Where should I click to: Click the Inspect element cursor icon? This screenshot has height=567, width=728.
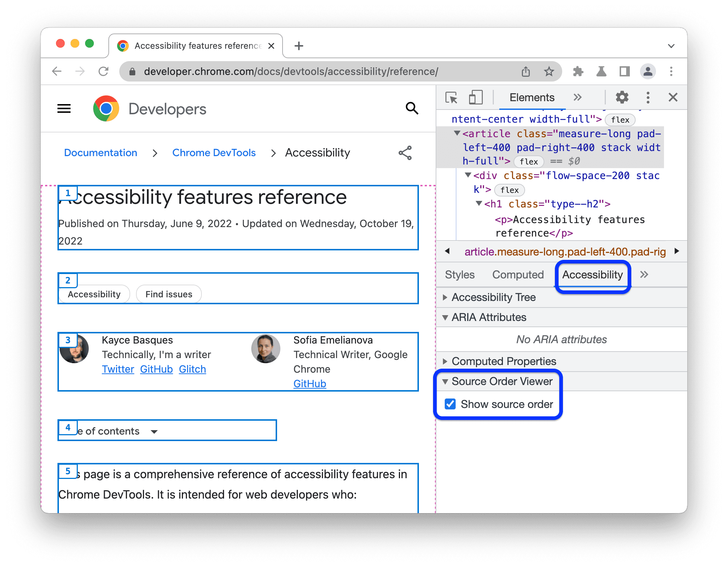tap(451, 98)
